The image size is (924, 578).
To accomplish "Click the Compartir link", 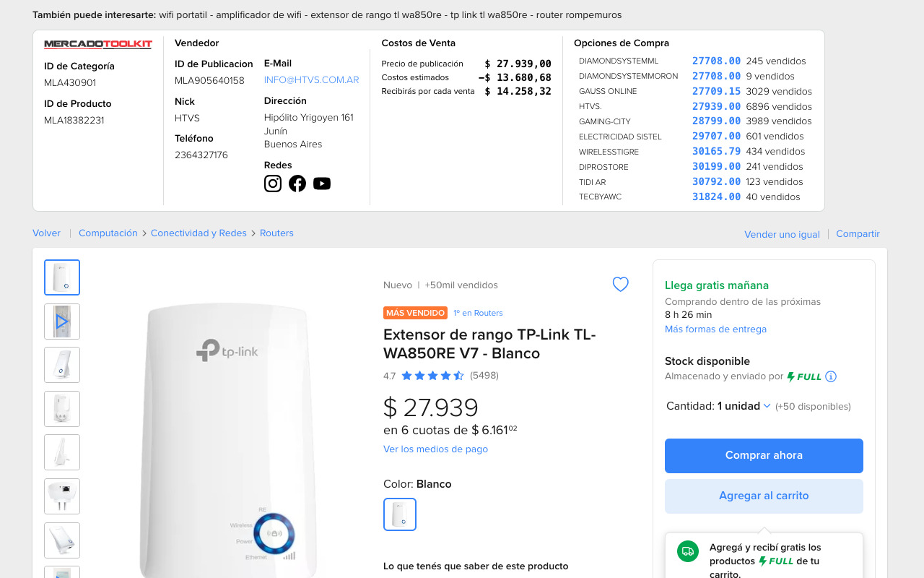I will (858, 234).
